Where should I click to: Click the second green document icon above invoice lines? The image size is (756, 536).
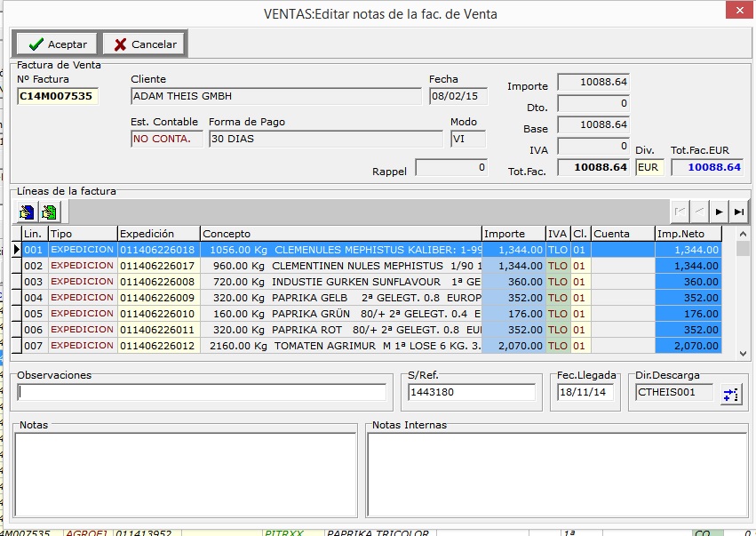(49, 212)
